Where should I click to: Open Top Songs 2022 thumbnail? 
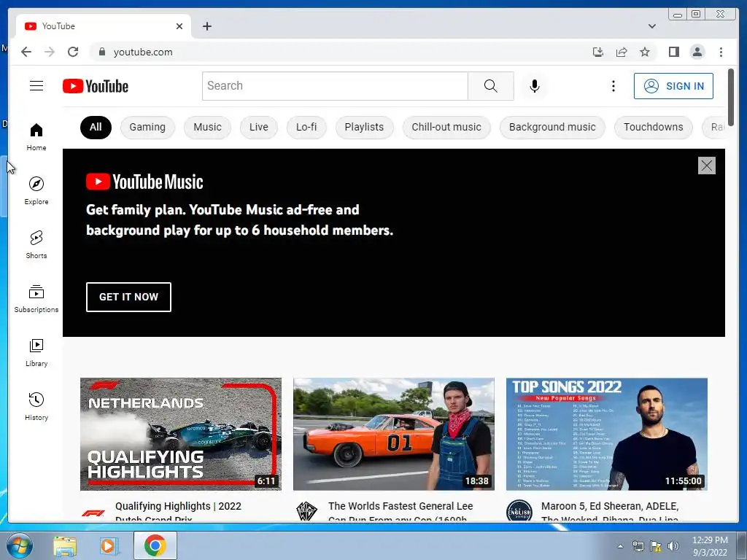point(606,434)
